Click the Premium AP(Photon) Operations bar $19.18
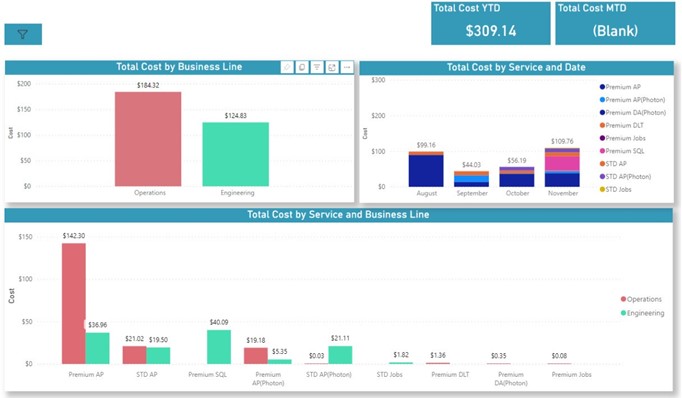The width and height of the screenshot is (682, 398). (256, 356)
